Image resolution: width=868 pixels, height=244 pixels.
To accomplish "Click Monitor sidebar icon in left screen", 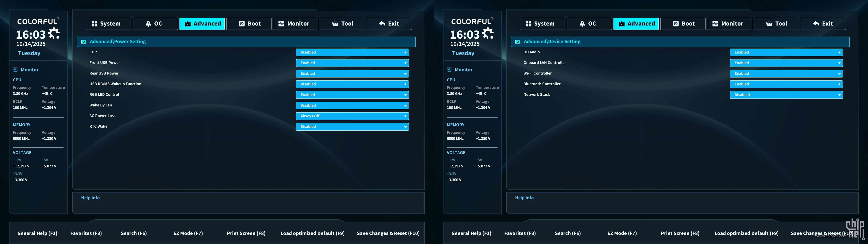I will pos(15,70).
